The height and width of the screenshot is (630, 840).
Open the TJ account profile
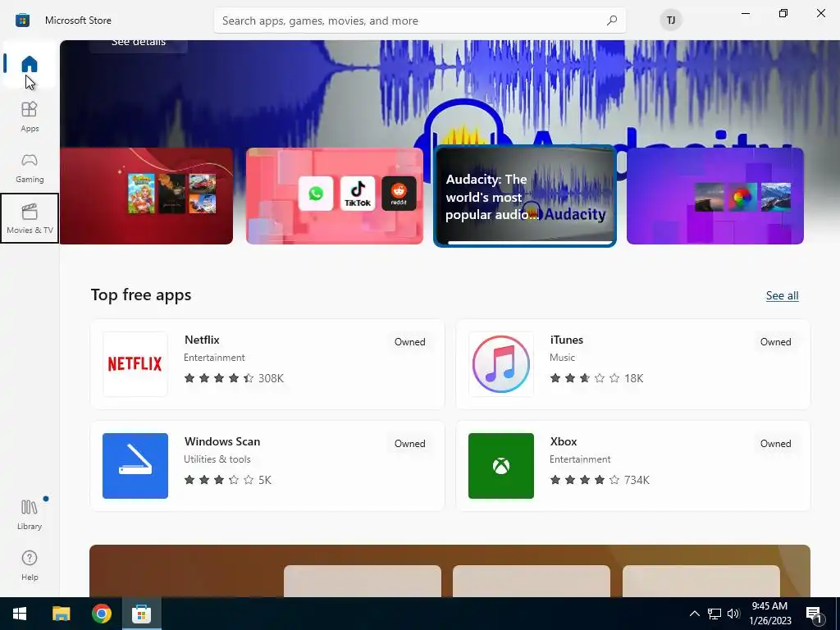point(671,21)
